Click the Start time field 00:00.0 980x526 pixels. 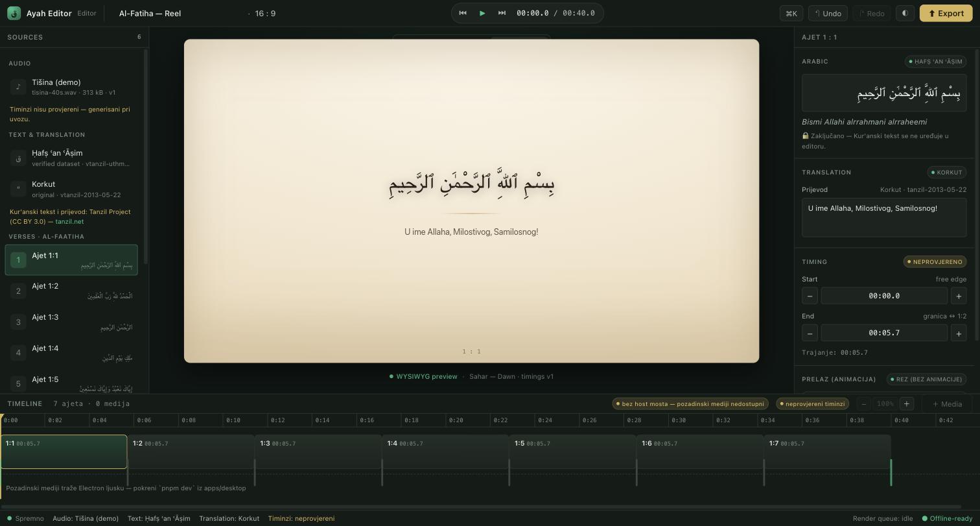[884, 296]
